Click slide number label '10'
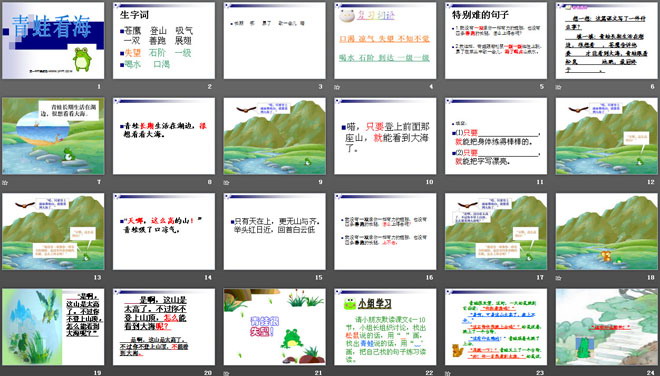The height and width of the screenshot is (376, 660). pos(429,182)
